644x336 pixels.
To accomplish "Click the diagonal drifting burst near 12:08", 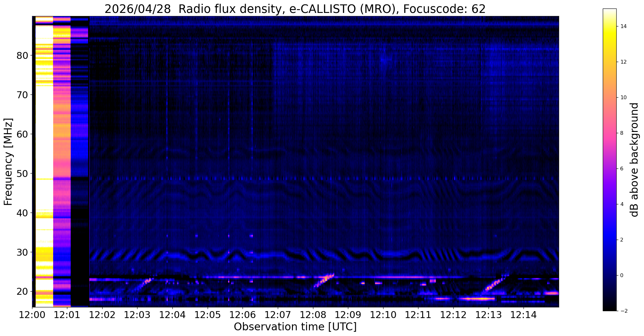I will click(x=324, y=280).
